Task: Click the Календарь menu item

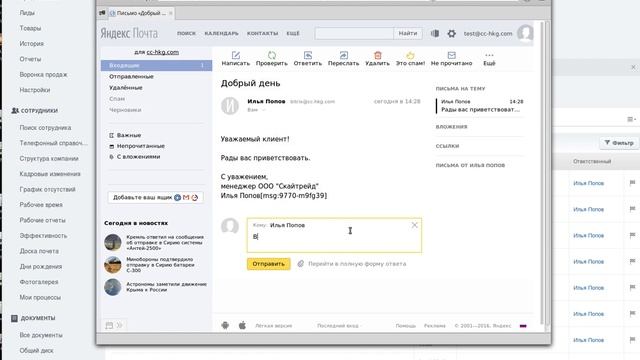Action: coord(221,33)
